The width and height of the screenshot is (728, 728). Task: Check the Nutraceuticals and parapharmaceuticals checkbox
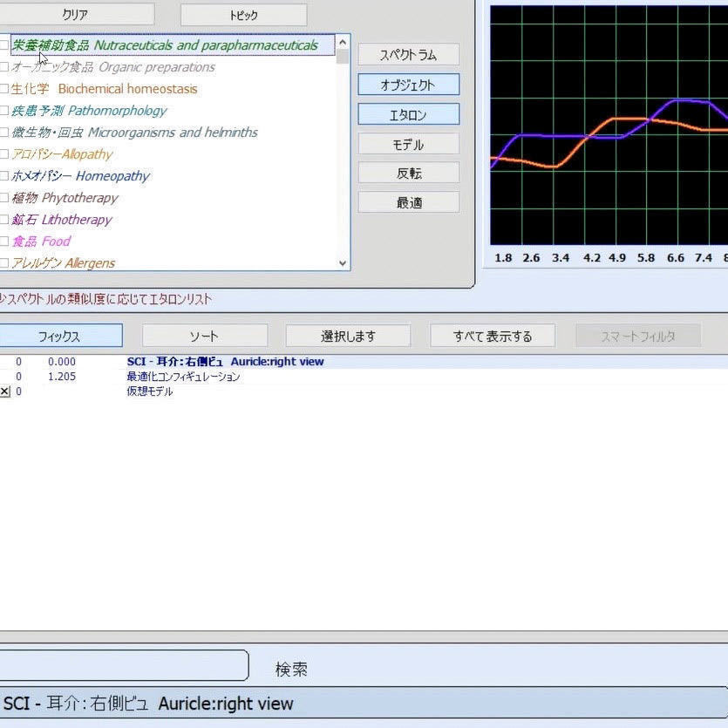click(3, 45)
